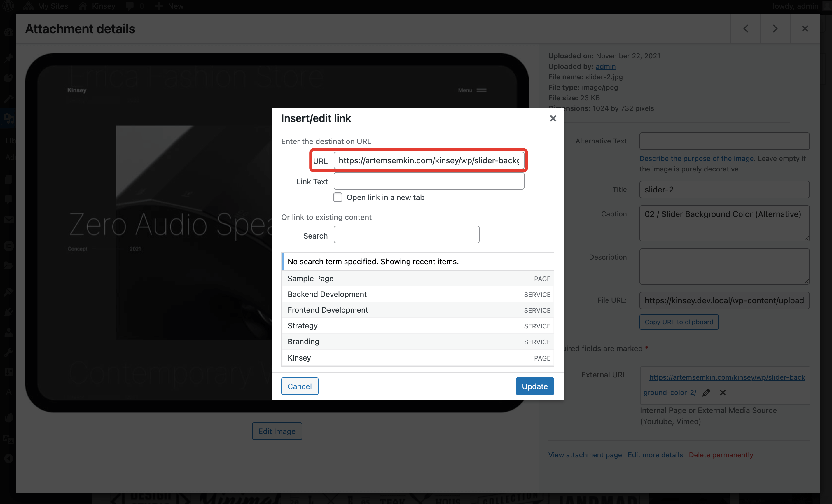
Task: Pick the Branding service entry
Action: pos(303,342)
